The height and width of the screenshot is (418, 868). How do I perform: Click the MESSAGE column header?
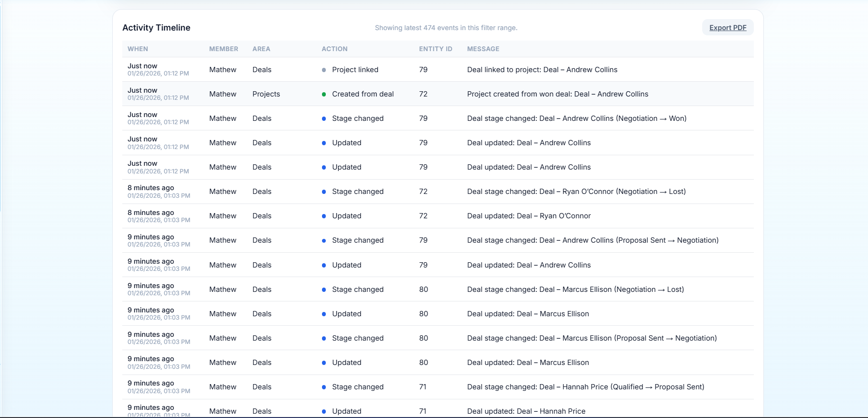point(483,49)
